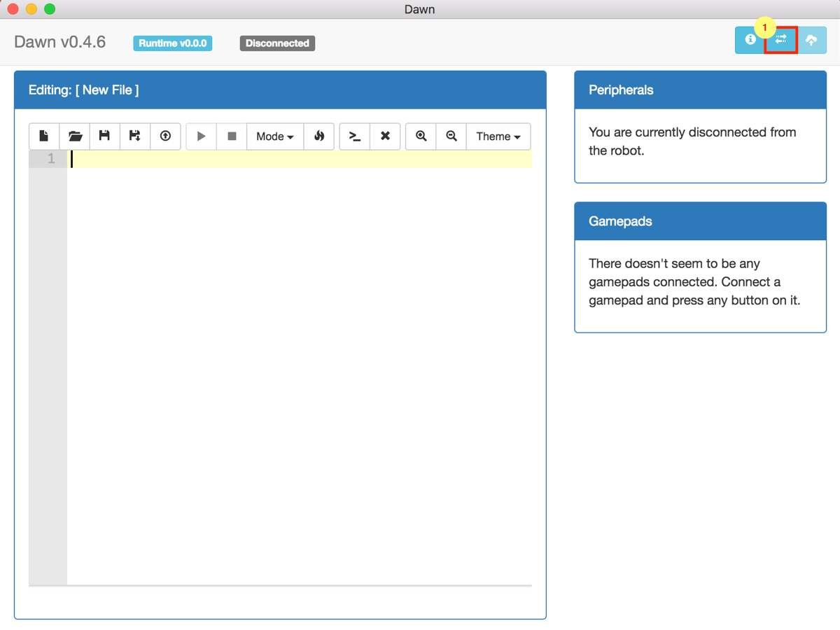Screen dimensions: 840x630
Task: Minimize the Dawn window with the yellow button
Action: [31, 9]
